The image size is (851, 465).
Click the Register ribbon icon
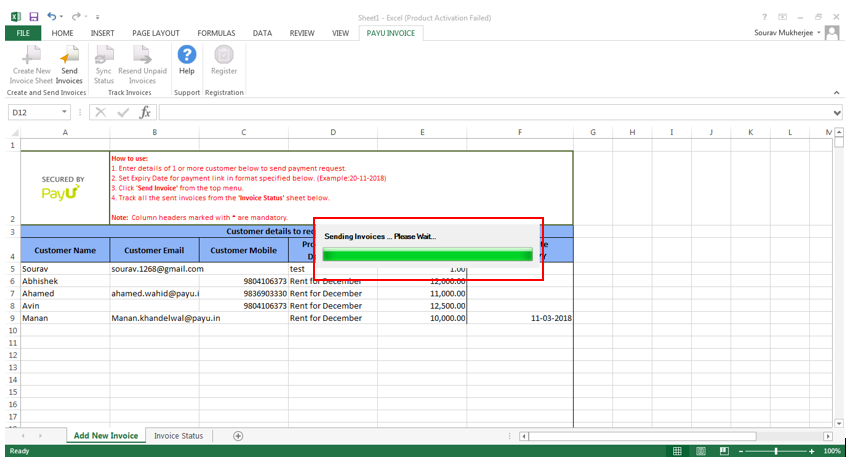tap(224, 55)
